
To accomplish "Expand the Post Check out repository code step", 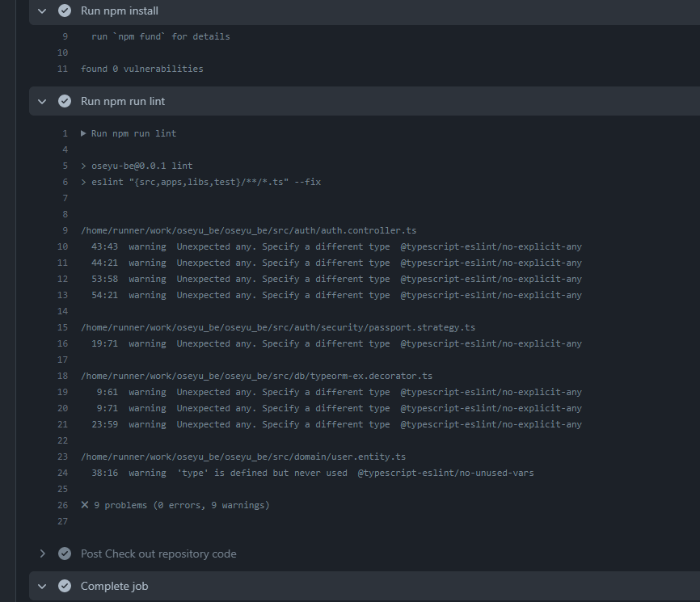I will click(42, 554).
